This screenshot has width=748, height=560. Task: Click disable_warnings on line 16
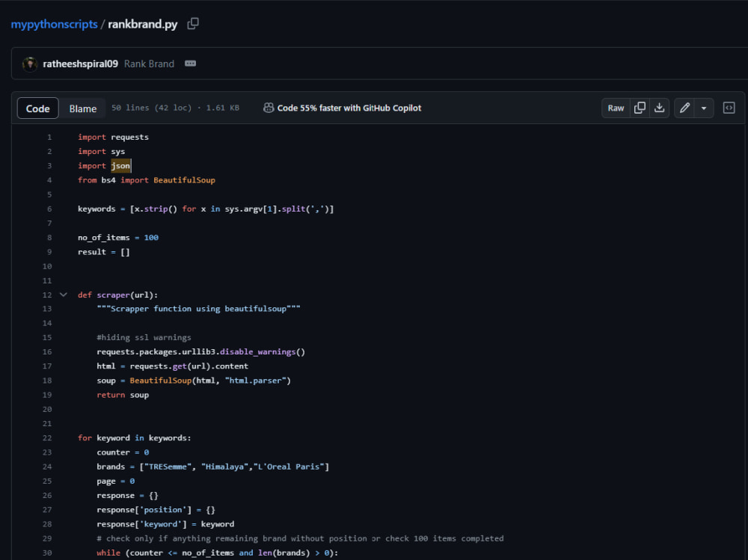[257, 351]
